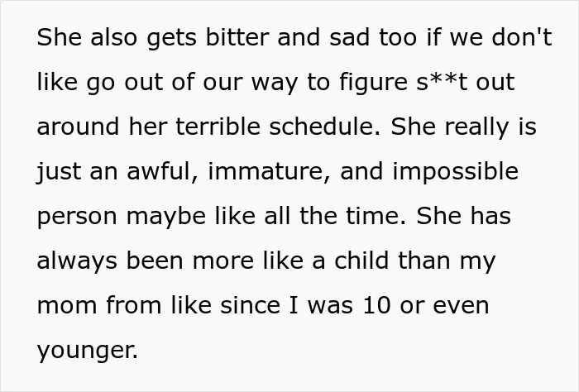Click the word "schedule." in third line
579x392 pixels.
pyautogui.click(x=324, y=127)
